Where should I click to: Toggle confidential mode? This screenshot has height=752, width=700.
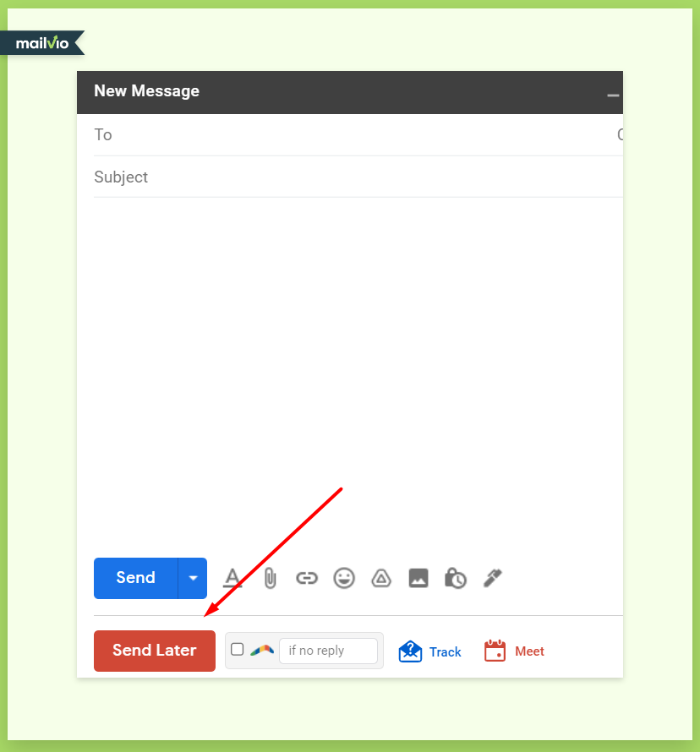pos(456,578)
